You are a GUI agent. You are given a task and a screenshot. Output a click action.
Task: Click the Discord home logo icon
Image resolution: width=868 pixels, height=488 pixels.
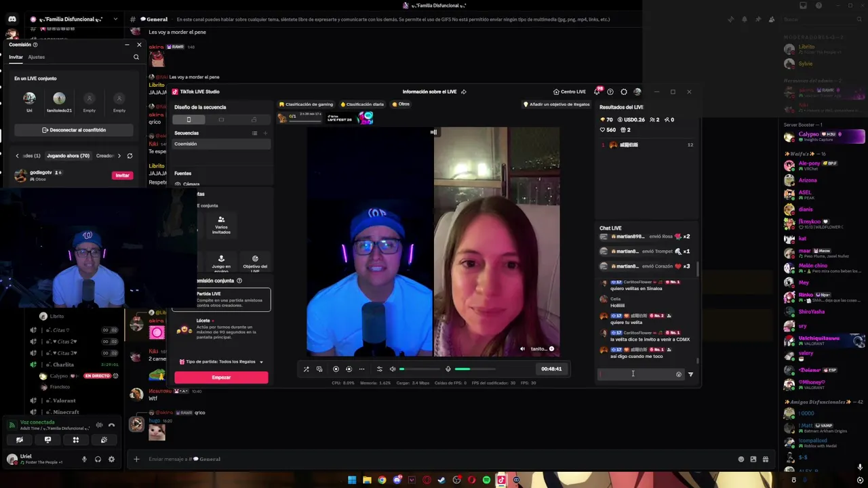pos(12,19)
